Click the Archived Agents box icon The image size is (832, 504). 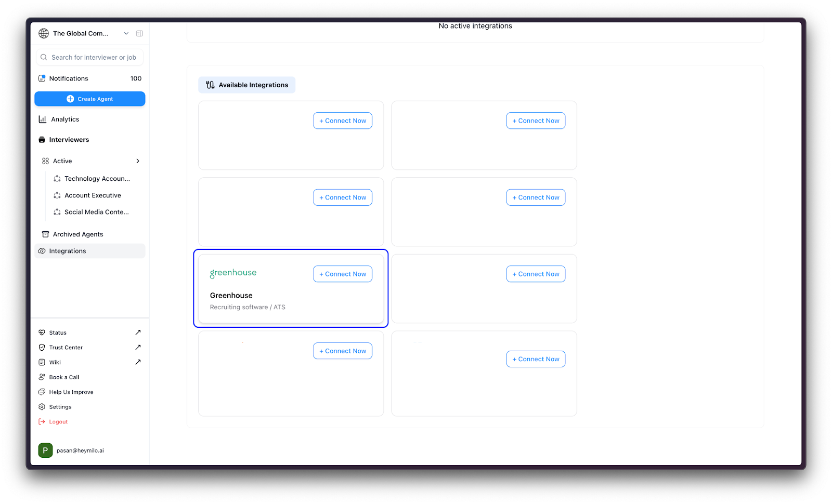click(x=45, y=234)
